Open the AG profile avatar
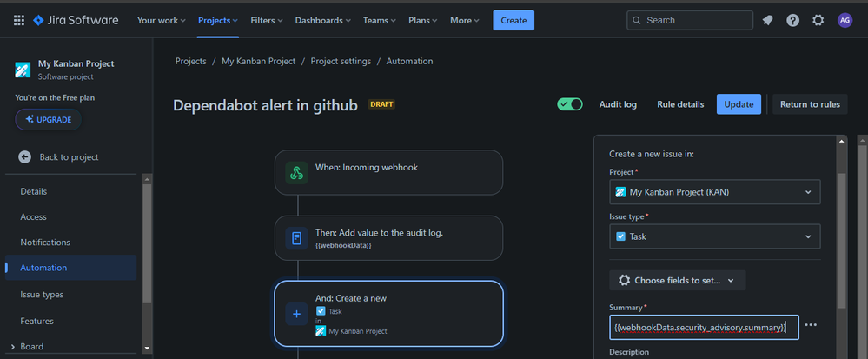Screen dimensions: 868x359 [x=845, y=21]
